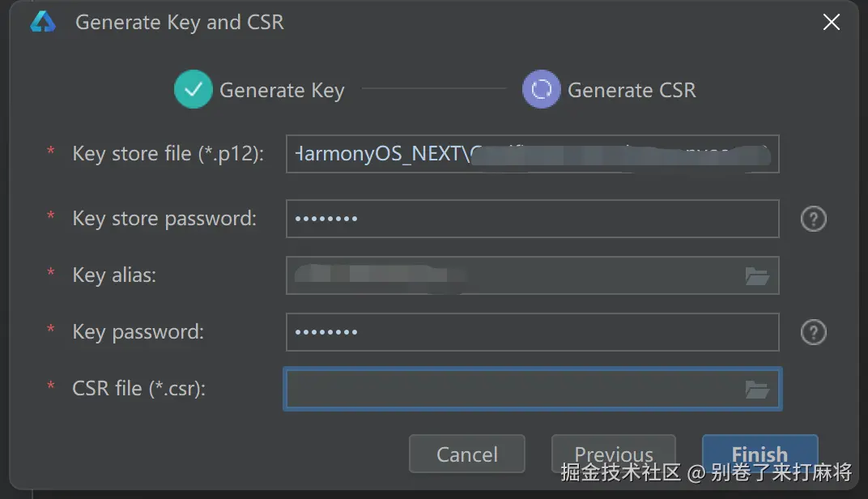Open help for Key store password
The image size is (868, 499).
coord(813,219)
